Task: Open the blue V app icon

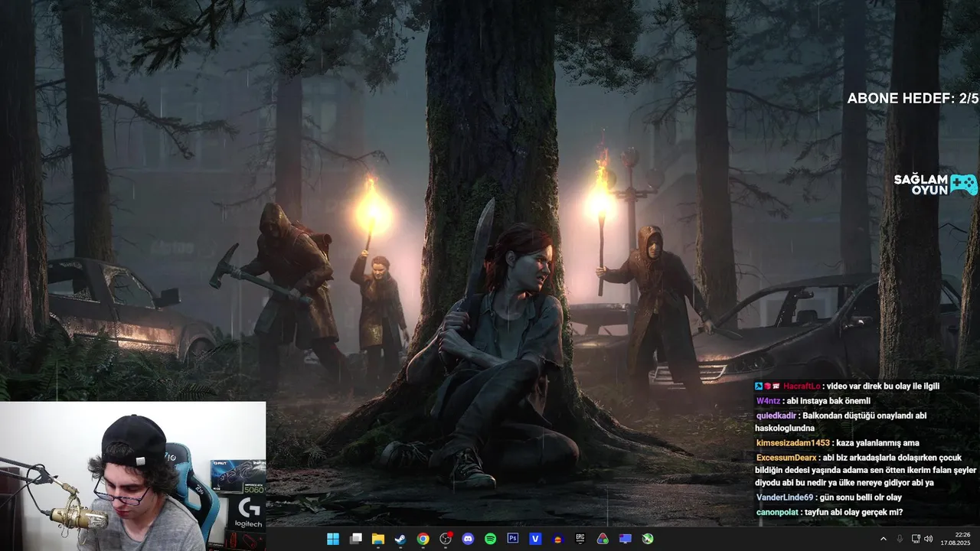Action: click(535, 539)
